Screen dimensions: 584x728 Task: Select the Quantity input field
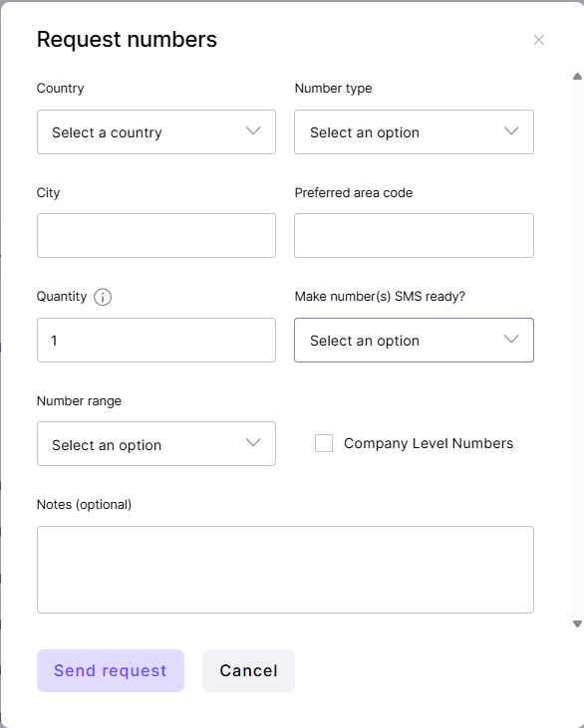tap(156, 340)
